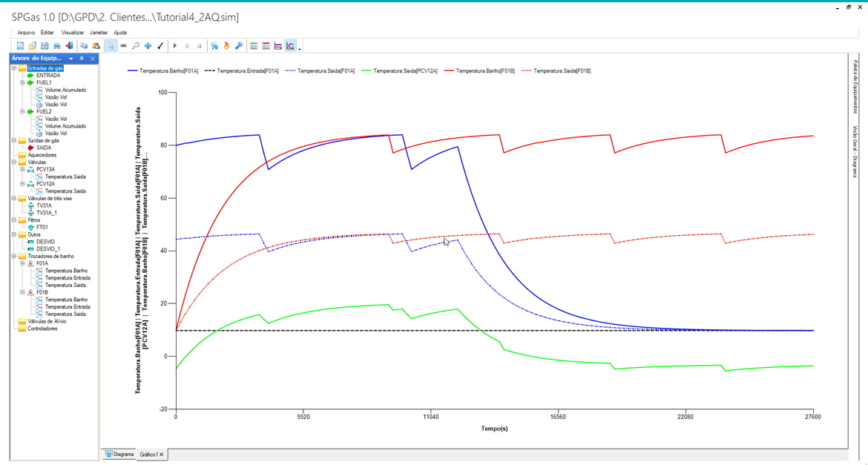Select DESVIO_1 duct item

[48, 249]
